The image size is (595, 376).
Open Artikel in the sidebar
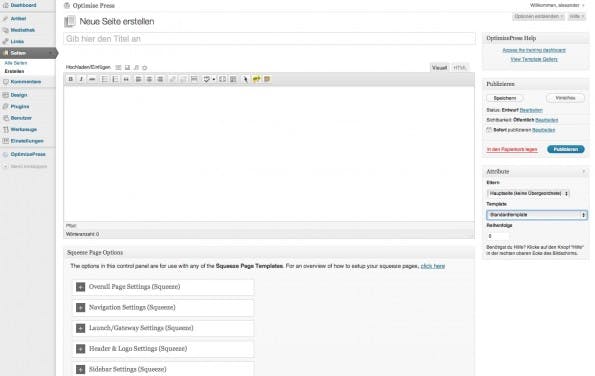pyautogui.click(x=18, y=19)
